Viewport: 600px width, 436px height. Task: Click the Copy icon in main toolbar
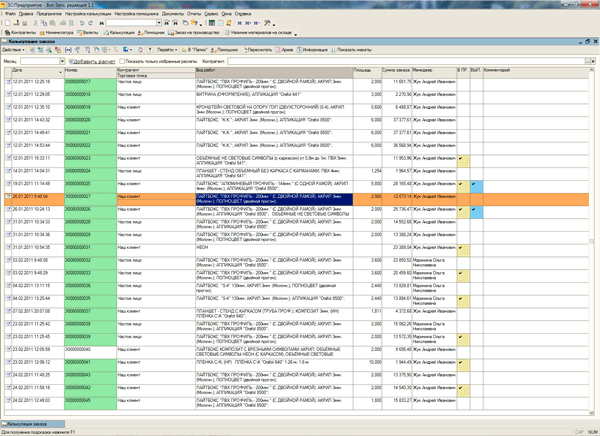44,23
